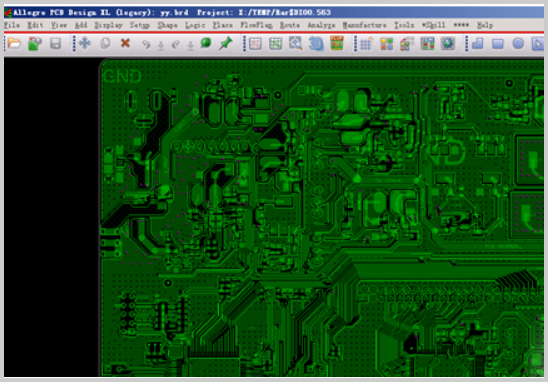Click the Save disk icon

coord(55,44)
